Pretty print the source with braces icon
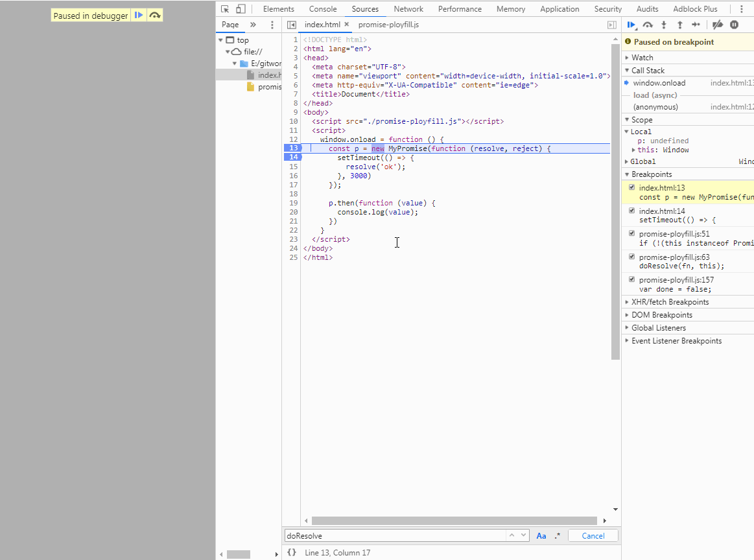Image resolution: width=754 pixels, height=560 pixels. pyautogui.click(x=292, y=553)
